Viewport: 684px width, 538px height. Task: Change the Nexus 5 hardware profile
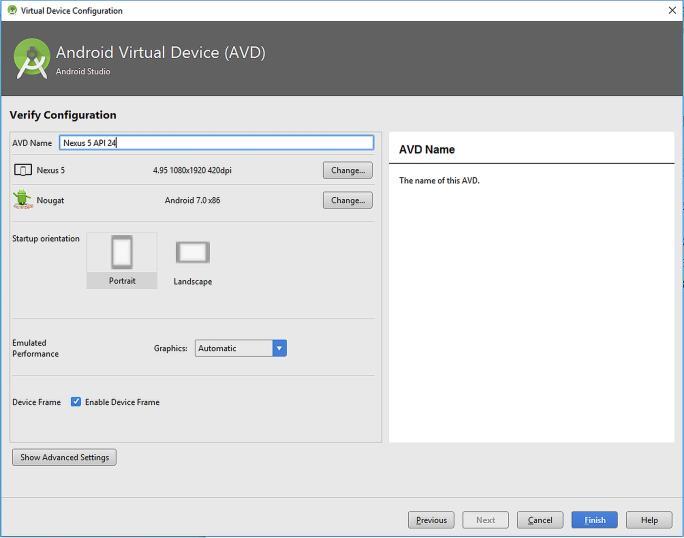click(x=348, y=170)
